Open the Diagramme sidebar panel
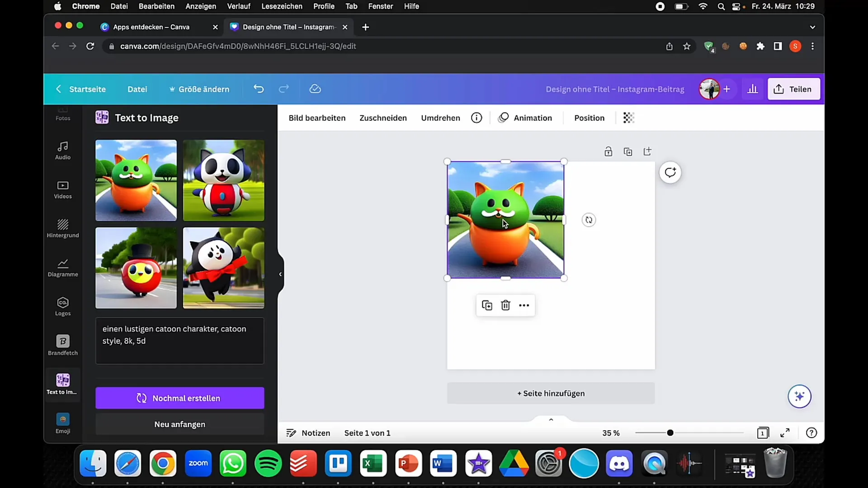The height and width of the screenshot is (488, 868). (63, 268)
